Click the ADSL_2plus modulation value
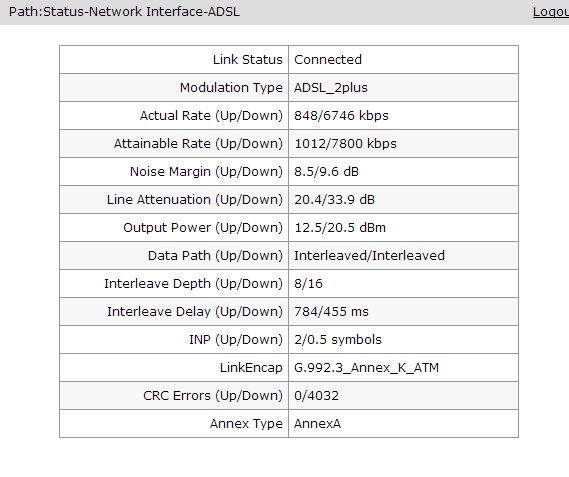The width and height of the screenshot is (569, 477). [x=331, y=87]
